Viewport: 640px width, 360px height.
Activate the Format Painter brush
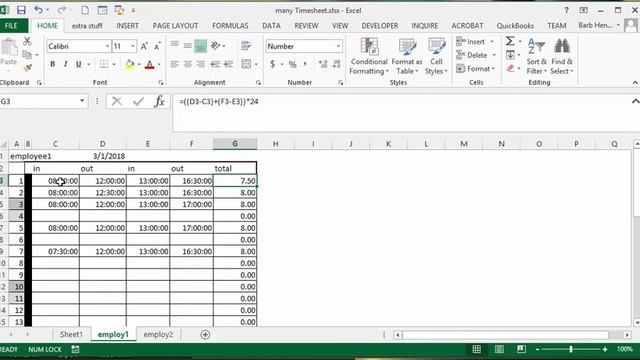tap(27, 68)
